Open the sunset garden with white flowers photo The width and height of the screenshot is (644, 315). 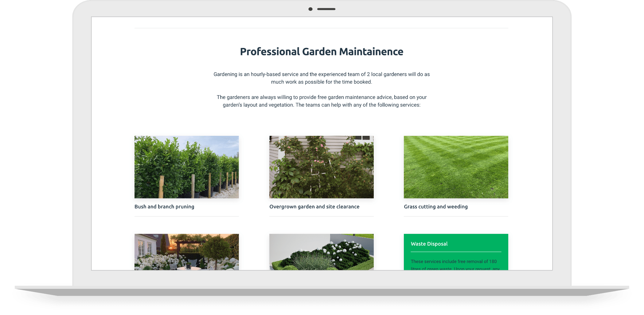[186, 252]
